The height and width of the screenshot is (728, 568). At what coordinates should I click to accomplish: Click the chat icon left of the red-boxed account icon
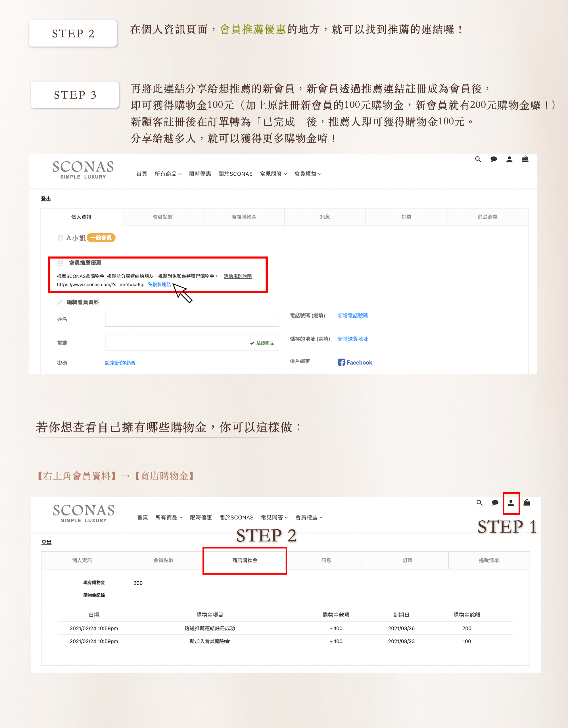coord(495,503)
